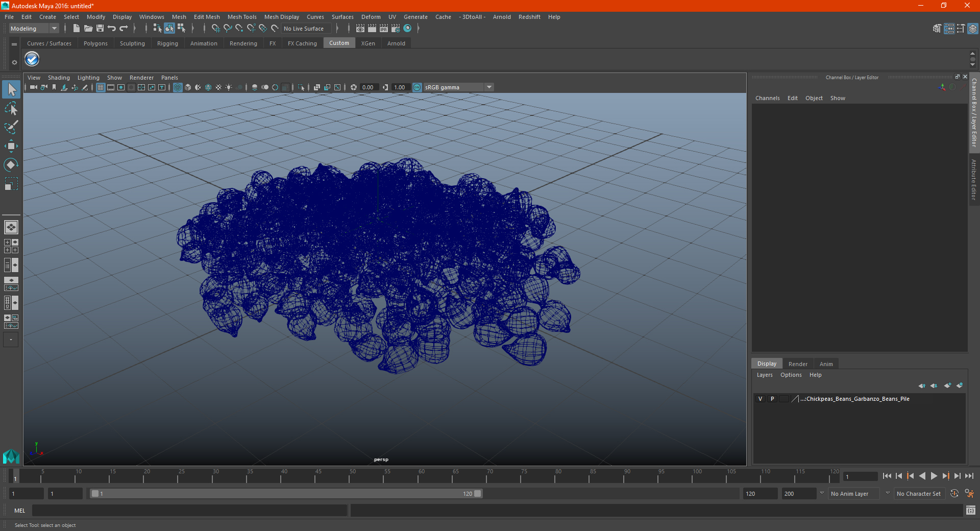Activate the Rotate tool
The image size is (980, 531).
point(11,165)
